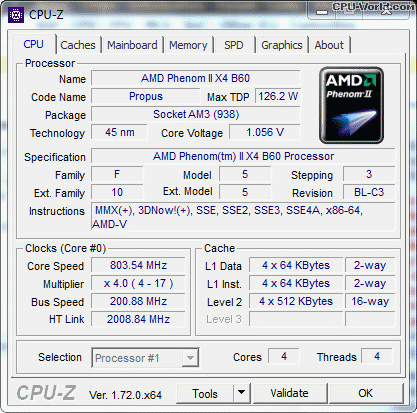The image size is (417, 413).
Task: Click the Cores count value 4
Action: 284,356
